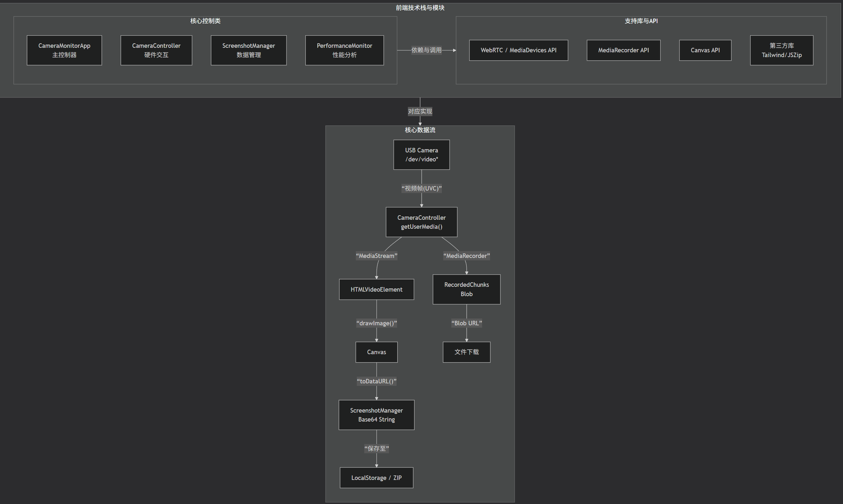Screen dimensions: 843x504
Task: Select the RecordedChunks Blob node
Action: [466, 289]
